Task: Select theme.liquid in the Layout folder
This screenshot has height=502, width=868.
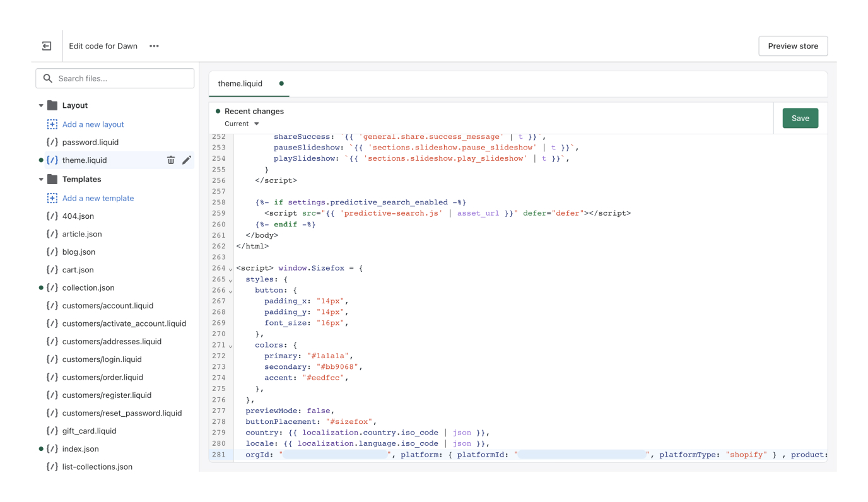Action: 85,160
